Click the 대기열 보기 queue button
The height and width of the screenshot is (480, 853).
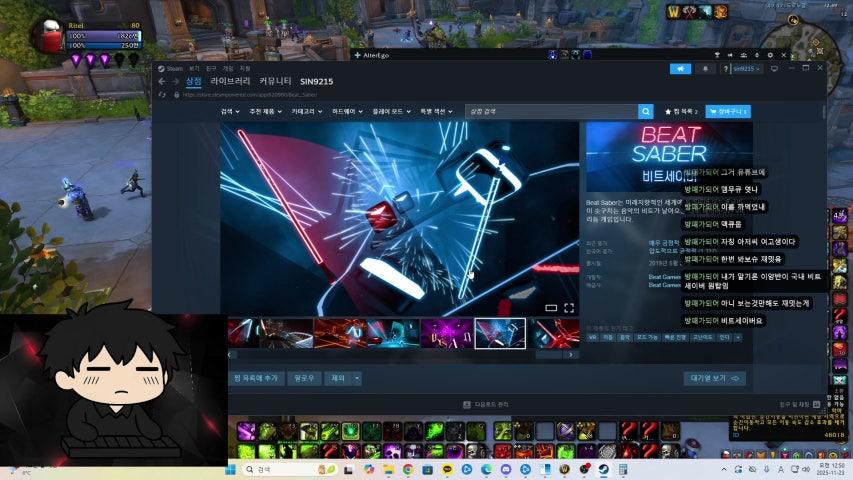(x=714, y=378)
